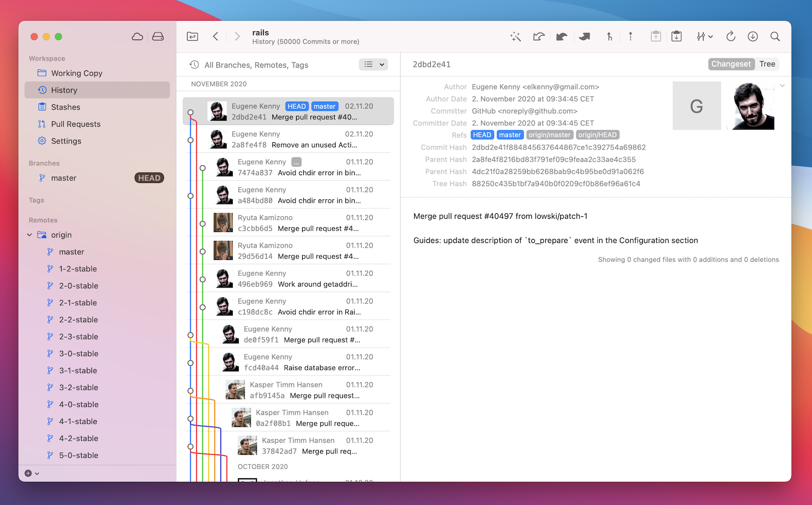Open the repositories manager icon next to back arrow
Image resolution: width=812 pixels, height=505 pixels.
coord(192,36)
